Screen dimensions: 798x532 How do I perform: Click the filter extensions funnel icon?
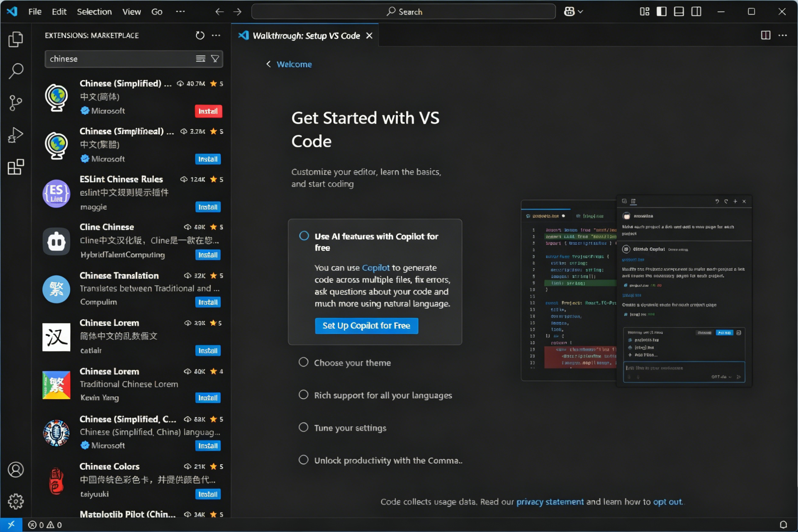click(215, 59)
